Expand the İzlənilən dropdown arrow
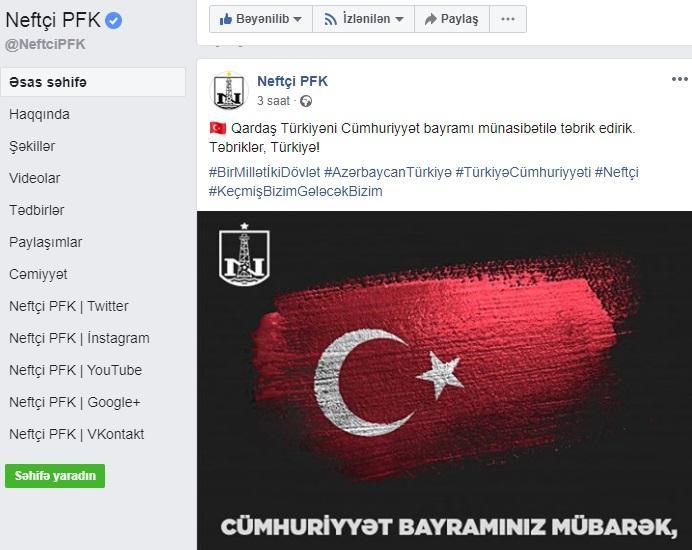This screenshot has width=692, height=550. tap(399, 19)
